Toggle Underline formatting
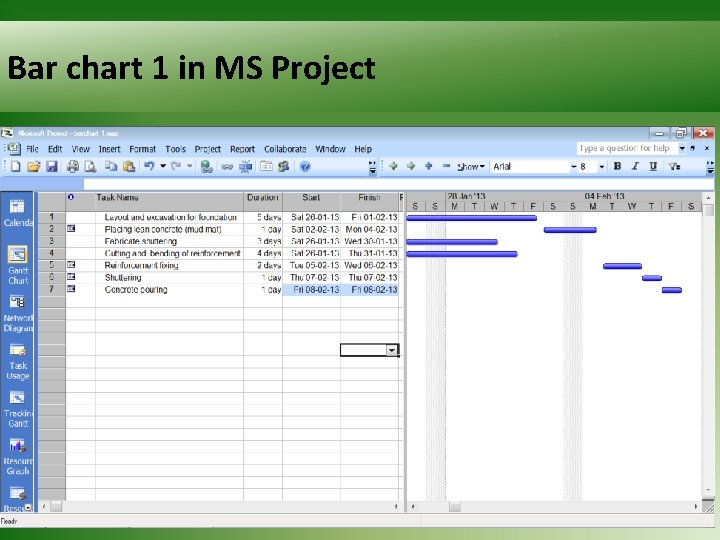The height and width of the screenshot is (540, 720). click(653, 166)
